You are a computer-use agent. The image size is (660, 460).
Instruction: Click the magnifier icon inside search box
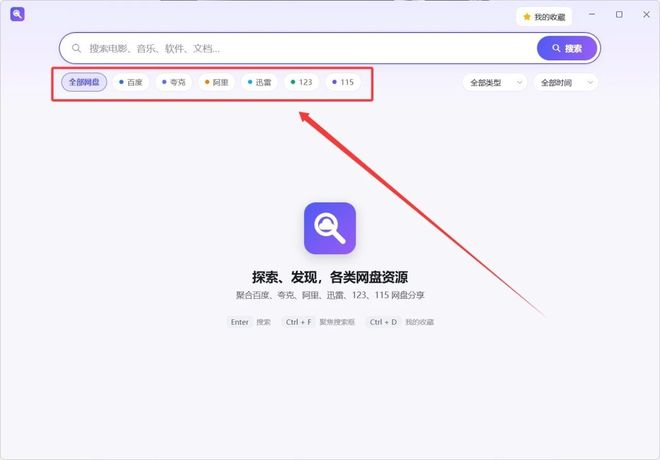point(76,48)
